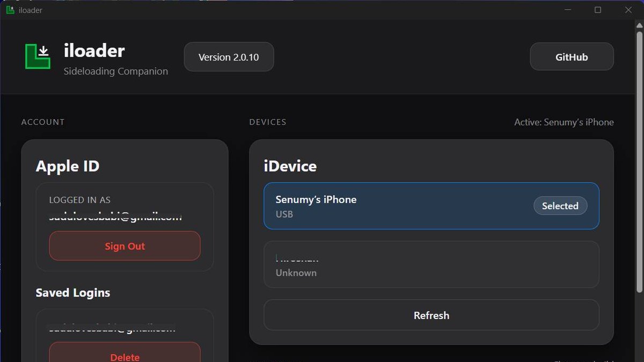Refresh the iDevice list
The width and height of the screenshot is (644, 362).
point(431,315)
